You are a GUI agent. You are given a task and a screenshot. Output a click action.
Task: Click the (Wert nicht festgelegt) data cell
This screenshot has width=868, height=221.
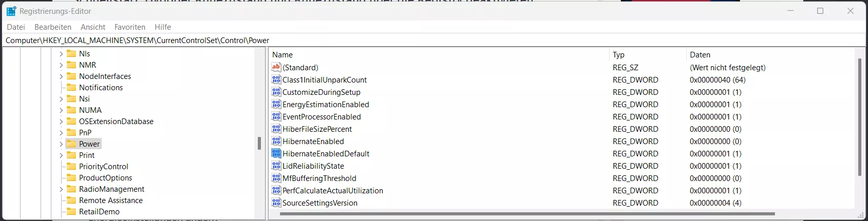pyautogui.click(x=728, y=67)
